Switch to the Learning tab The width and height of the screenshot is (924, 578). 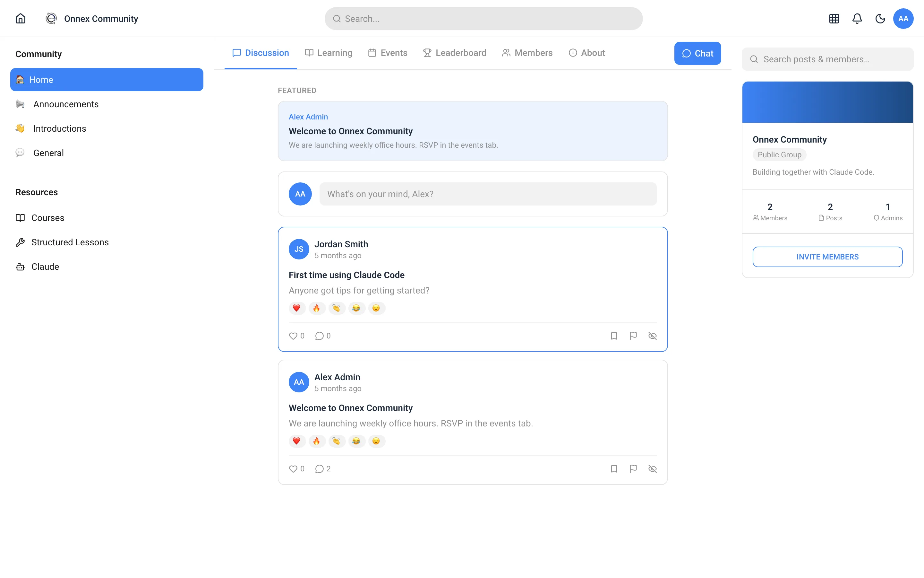click(328, 53)
